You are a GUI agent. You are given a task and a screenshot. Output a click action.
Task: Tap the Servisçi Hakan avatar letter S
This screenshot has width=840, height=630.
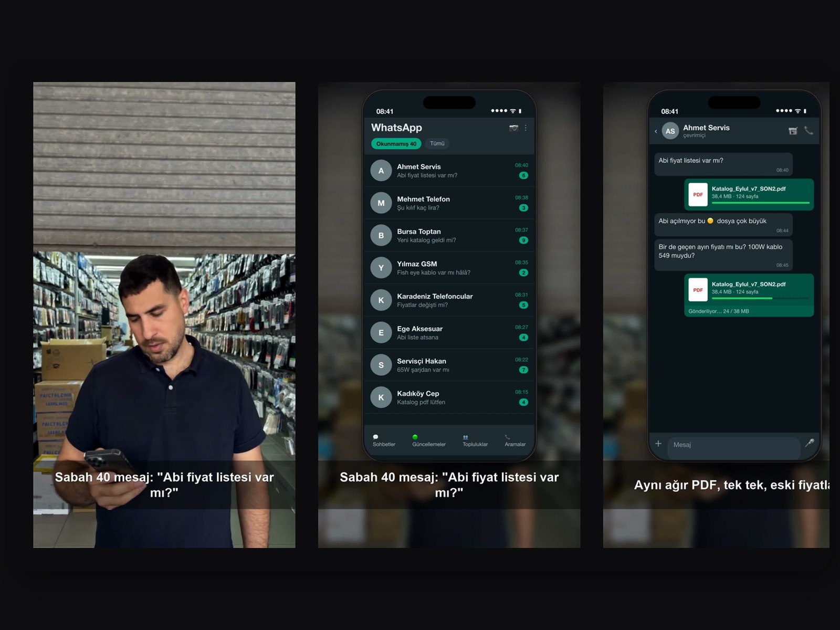pos(381,365)
